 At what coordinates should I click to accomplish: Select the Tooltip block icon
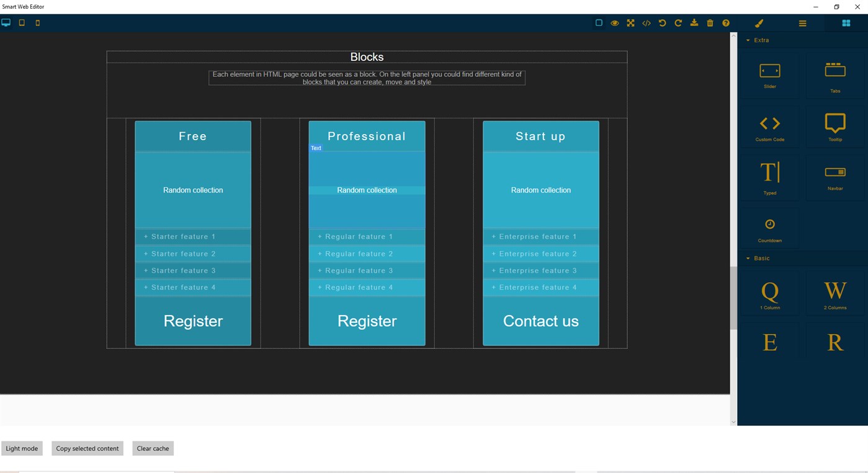click(834, 126)
